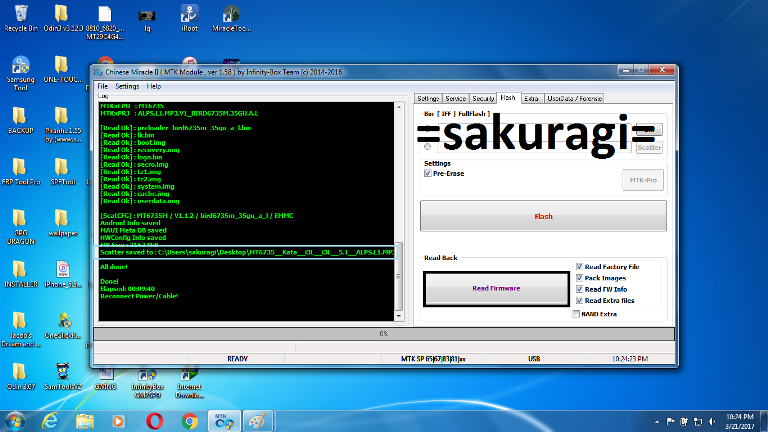Launch the MiracleTool shortcut

point(231,18)
